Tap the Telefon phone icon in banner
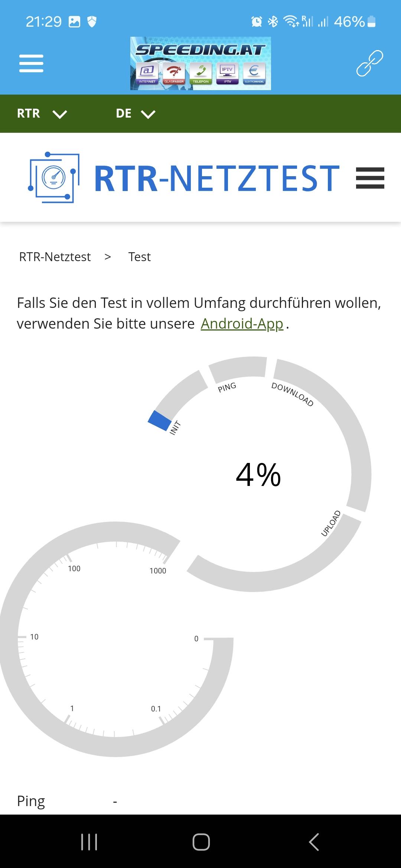The height and width of the screenshot is (868, 401). pos(200,72)
